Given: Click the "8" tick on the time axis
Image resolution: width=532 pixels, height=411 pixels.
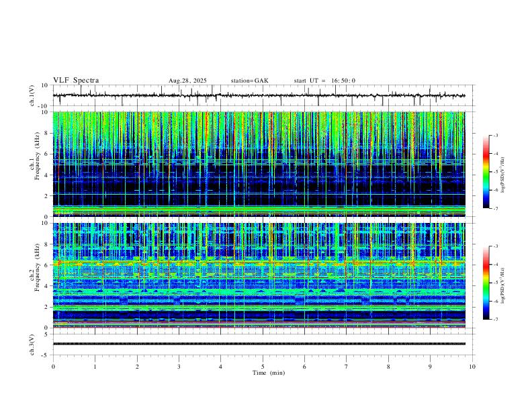Looking at the screenshot, I should click(388, 367).
